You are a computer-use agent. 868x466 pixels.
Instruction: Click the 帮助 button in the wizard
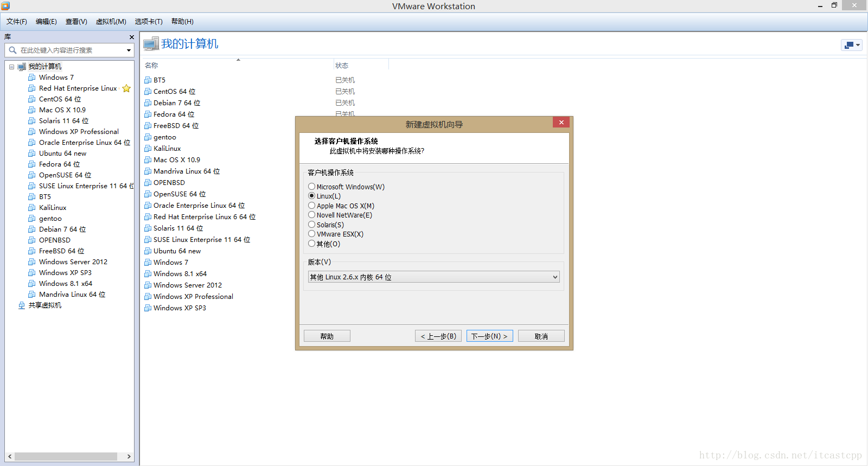(x=327, y=336)
